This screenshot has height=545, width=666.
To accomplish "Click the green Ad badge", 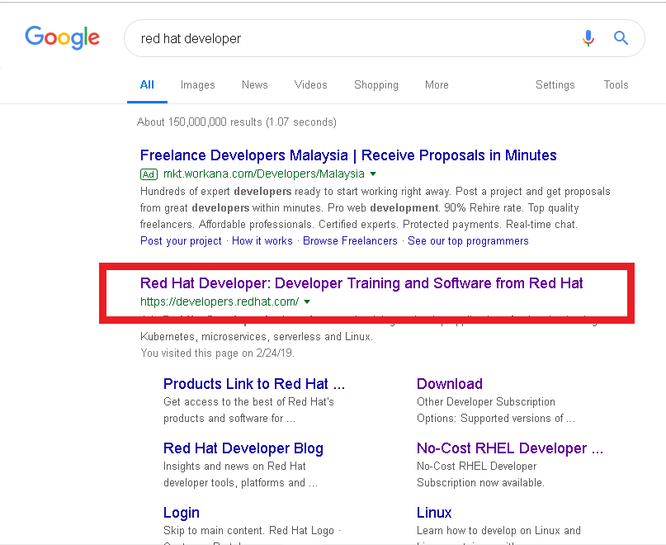I will tap(149, 174).
